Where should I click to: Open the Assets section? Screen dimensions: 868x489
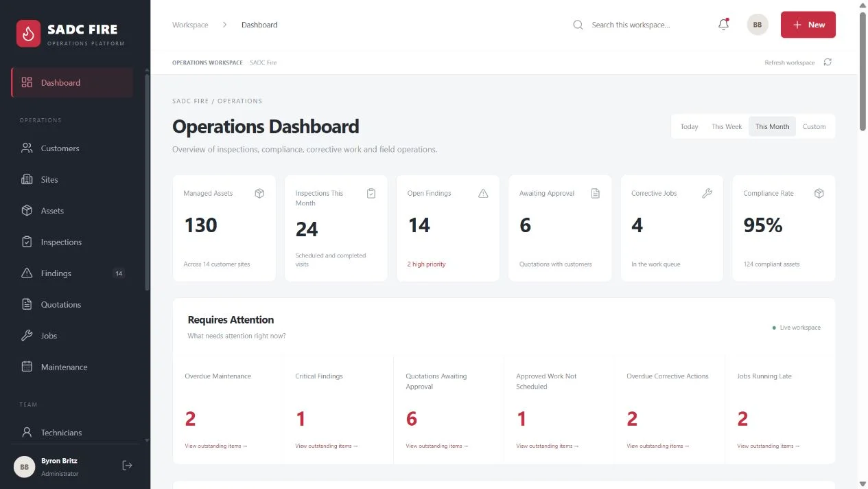click(x=72, y=211)
